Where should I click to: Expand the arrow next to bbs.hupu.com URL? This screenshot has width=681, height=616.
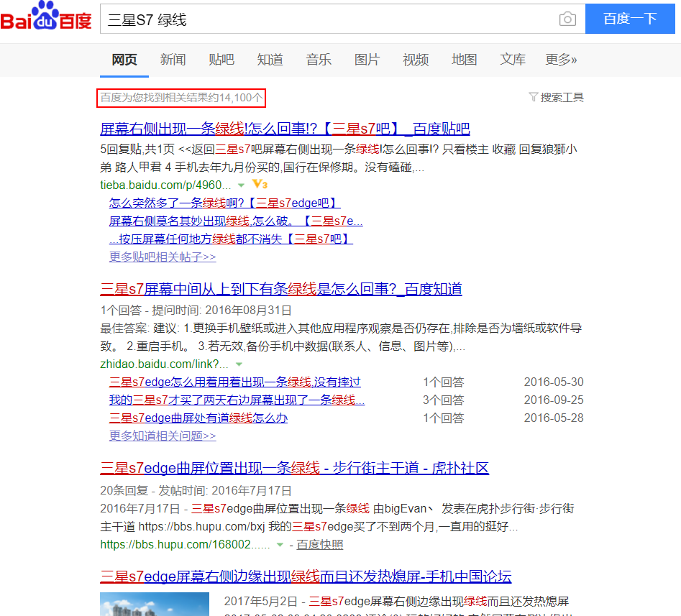280,545
